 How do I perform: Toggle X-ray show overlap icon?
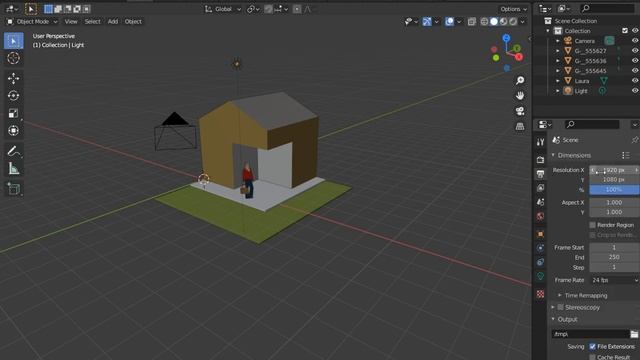(x=471, y=22)
